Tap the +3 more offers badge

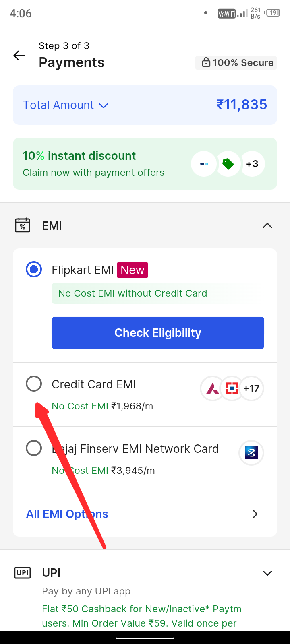pyautogui.click(x=253, y=164)
